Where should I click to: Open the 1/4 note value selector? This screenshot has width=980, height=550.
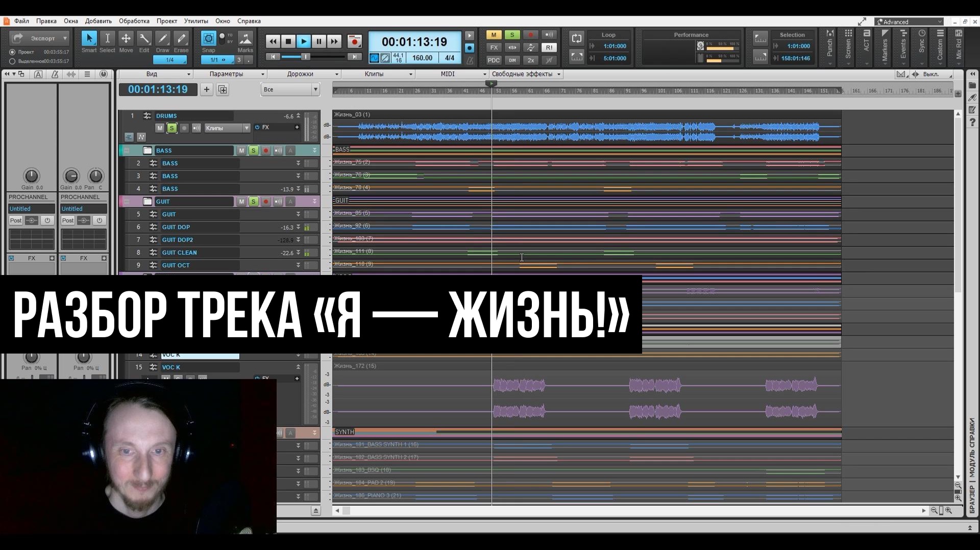(170, 60)
